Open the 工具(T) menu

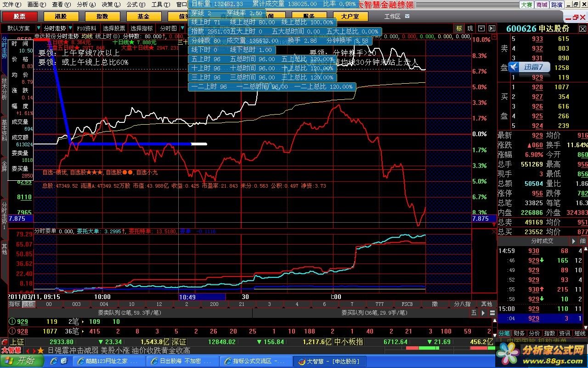tap(160, 5)
